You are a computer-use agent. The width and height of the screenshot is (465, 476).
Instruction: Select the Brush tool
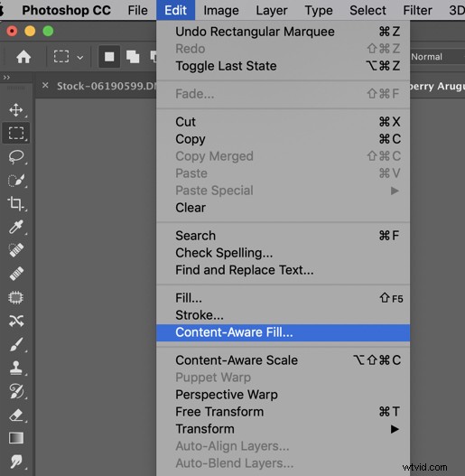tap(15, 344)
